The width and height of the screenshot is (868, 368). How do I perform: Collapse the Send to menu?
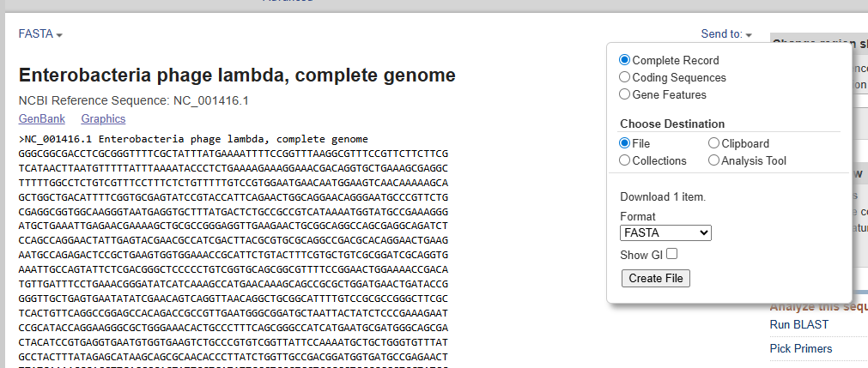click(x=725, y=34)
